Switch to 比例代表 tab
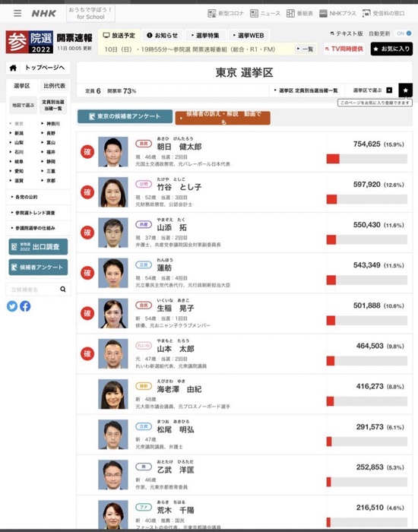The image size is (418, 532). tap(54, 86)
